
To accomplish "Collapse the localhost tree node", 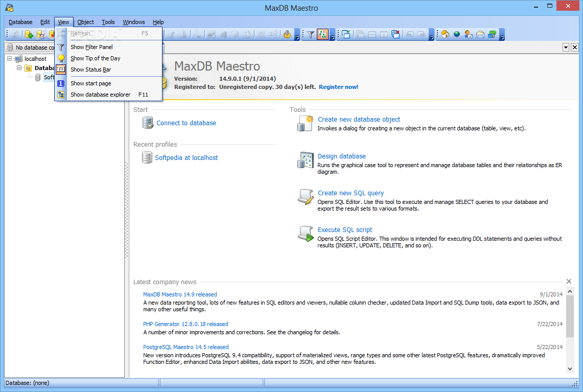I will click(10, 58).
